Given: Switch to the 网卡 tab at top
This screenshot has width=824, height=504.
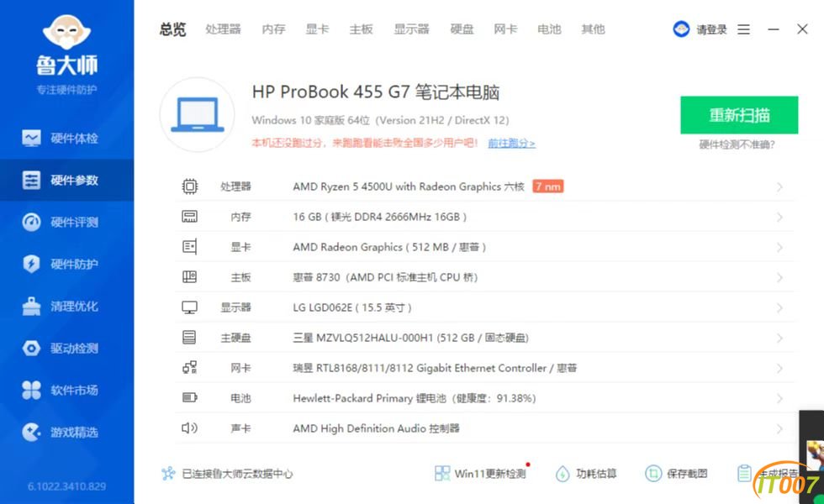Looking at the screenshot, I should [505, 29].
